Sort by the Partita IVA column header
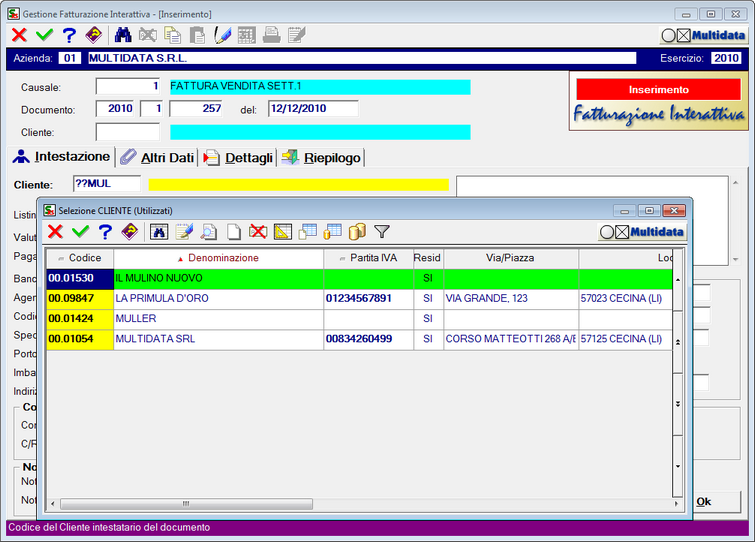This screenshot has height=542, width=755. point(368,258)
